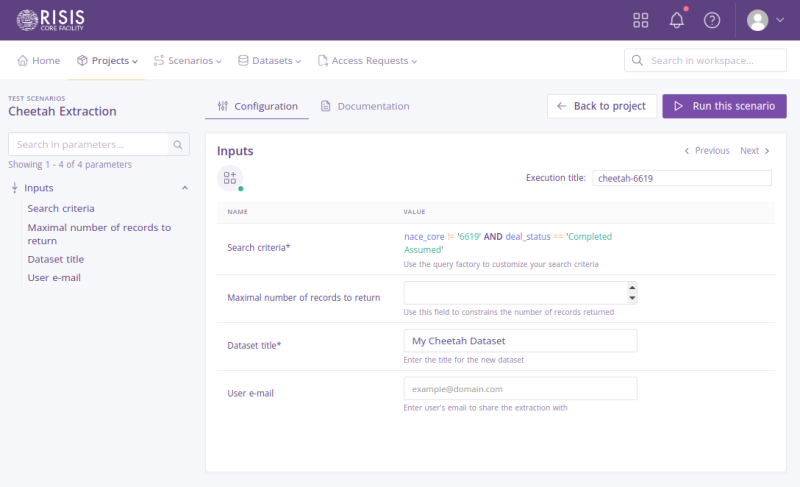Image resolution: width=800 pixels, height=487 pixels.
Task: Go to Home in navigation bar
Action: (39, 61)
